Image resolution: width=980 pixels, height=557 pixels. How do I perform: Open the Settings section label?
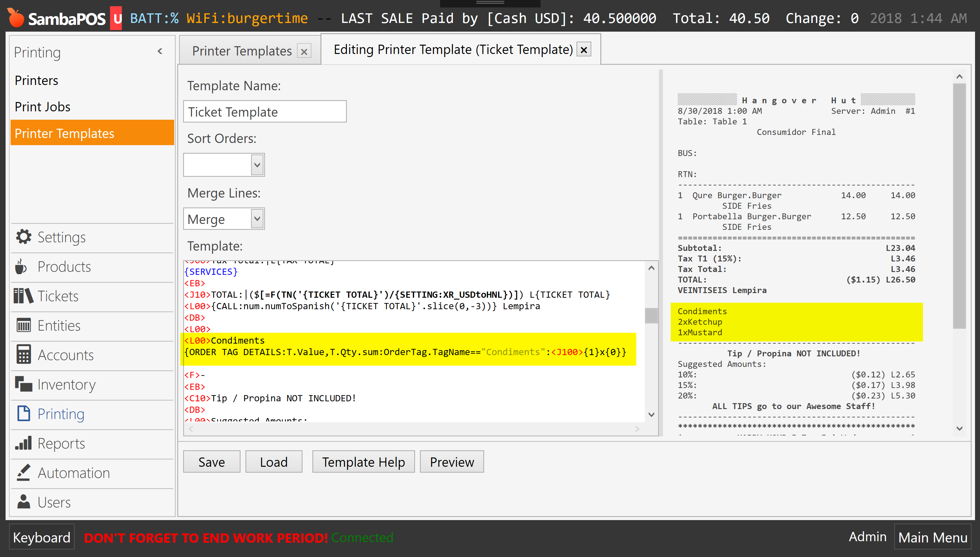62,237
